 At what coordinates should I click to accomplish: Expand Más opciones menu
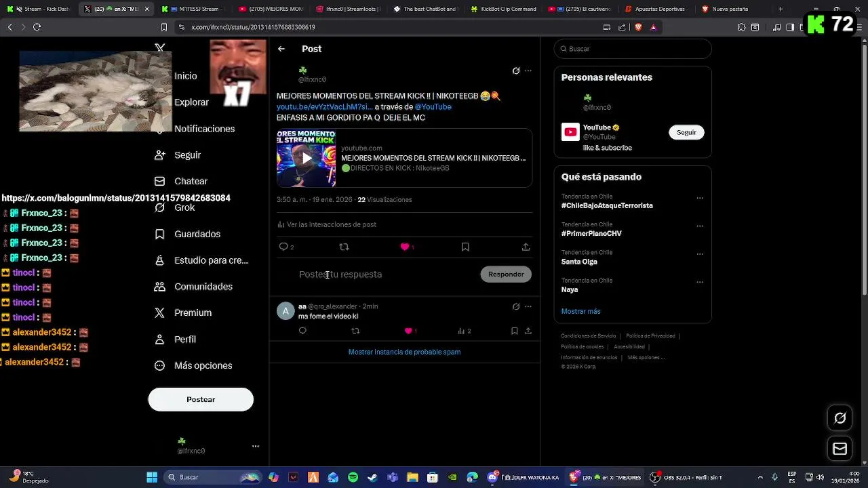[x=203, y=365]
